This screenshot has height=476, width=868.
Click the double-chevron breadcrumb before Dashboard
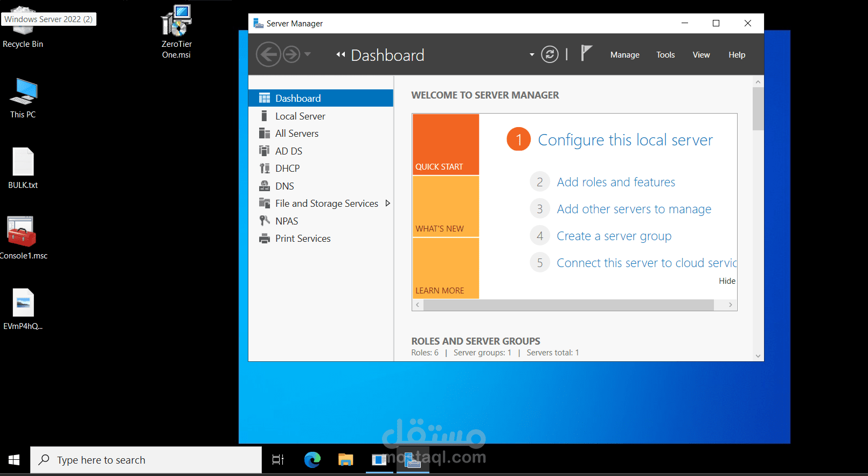[341, 54]
